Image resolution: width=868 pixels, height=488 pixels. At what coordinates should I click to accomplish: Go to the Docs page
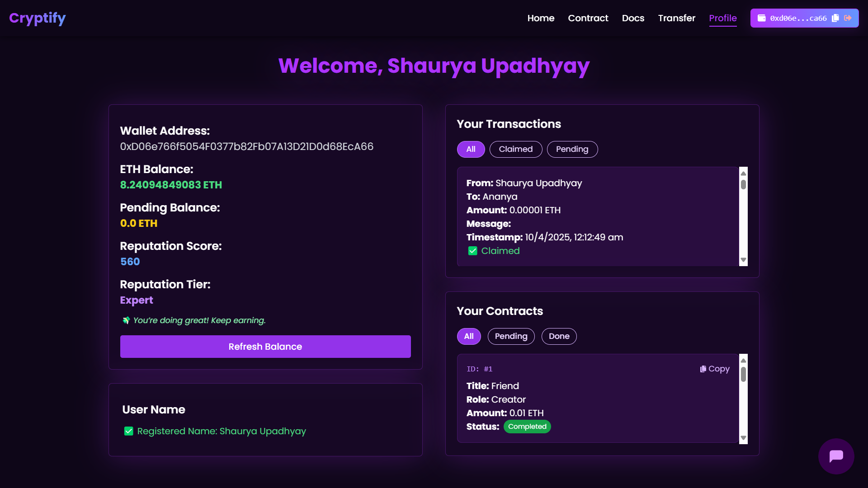(633, 18)
